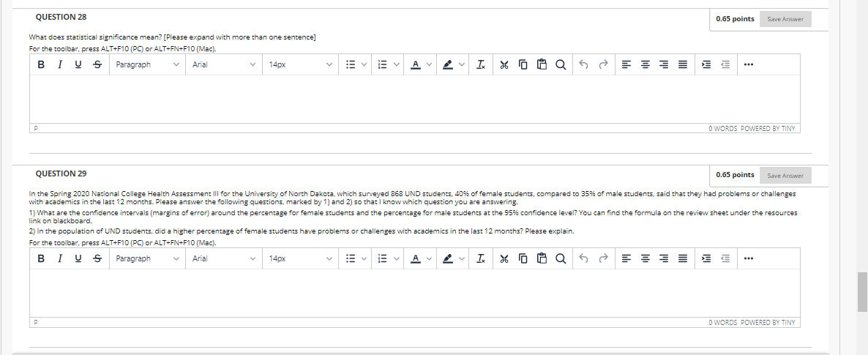
Task: Save Answer for Question 29
Action: pos(785,176)
